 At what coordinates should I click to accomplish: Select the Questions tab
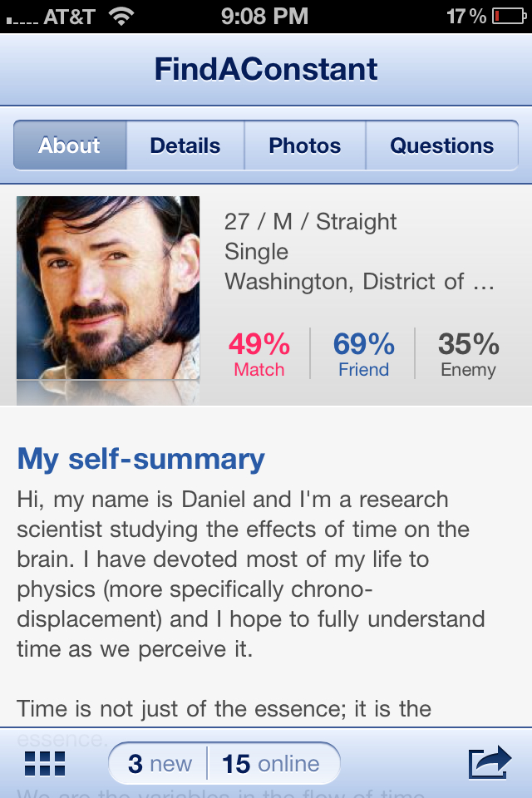(441, 145)
